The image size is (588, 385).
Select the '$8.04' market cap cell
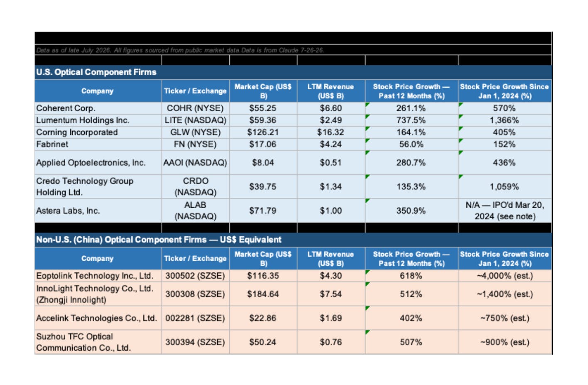tap(263, 163)
